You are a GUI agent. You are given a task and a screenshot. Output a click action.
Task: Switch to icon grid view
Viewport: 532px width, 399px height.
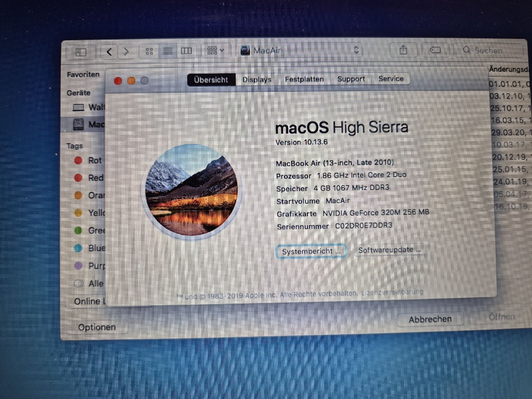[x=149, y=51]
